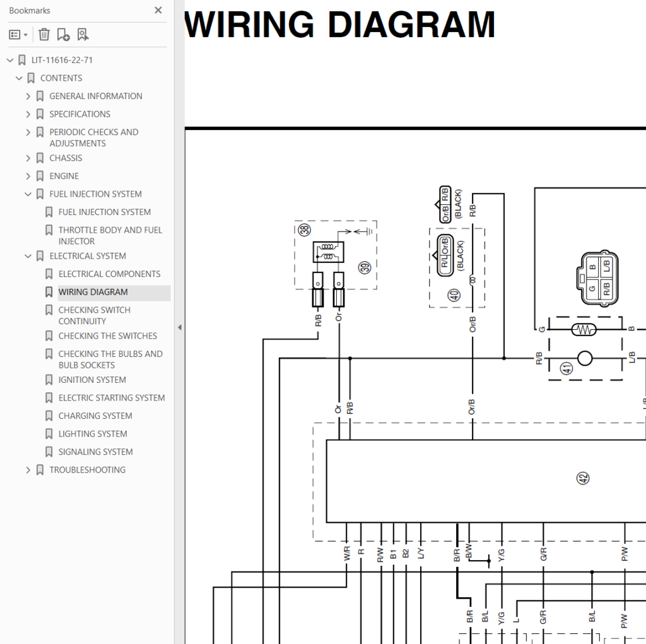Delete the selected bookmark with trash icon
Viewport: 646px width, 644px height.
44,35
